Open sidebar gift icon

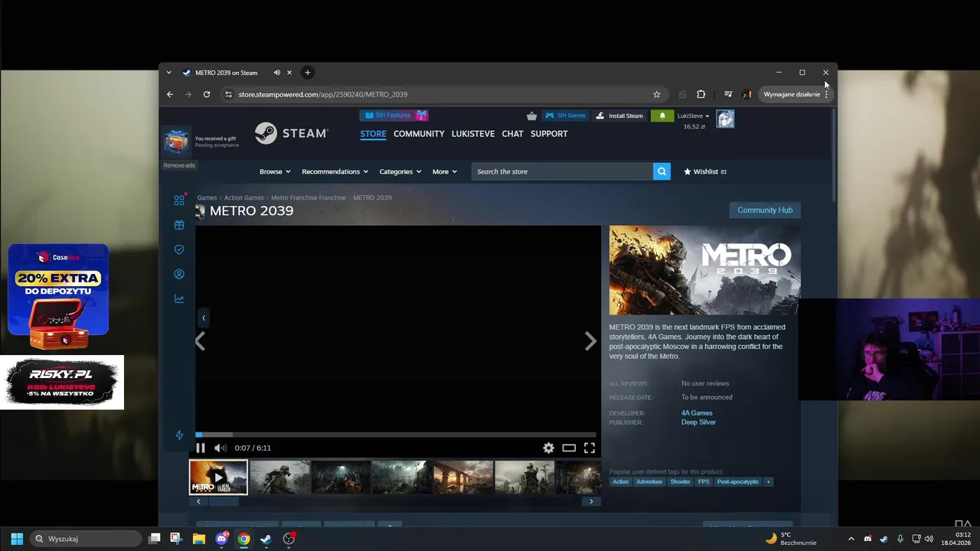click(x=179, y=225)
